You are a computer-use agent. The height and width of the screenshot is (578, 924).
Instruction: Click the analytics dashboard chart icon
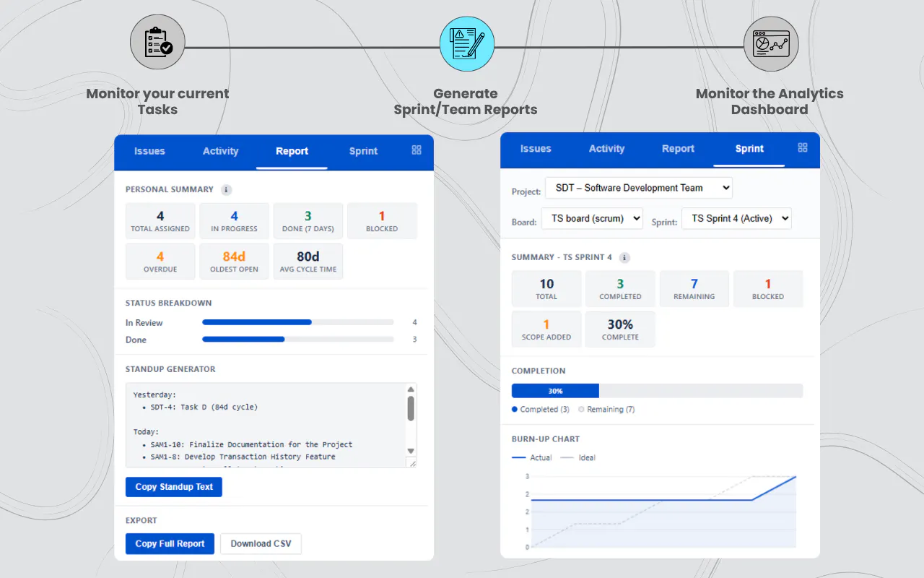pos(771,43)
